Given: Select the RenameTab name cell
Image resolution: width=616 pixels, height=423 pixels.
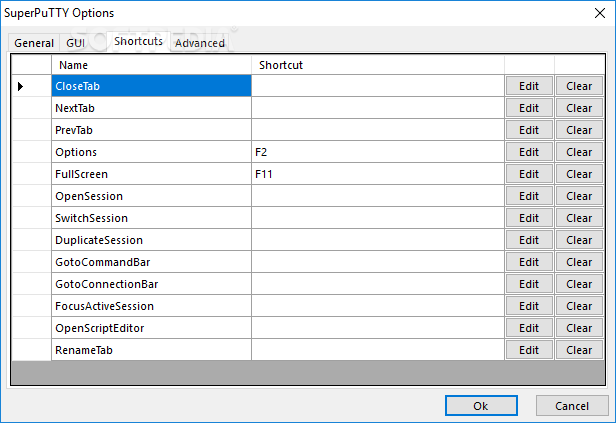Looking at the screenshot, I should pyautogui.click(x=151, y=350).
